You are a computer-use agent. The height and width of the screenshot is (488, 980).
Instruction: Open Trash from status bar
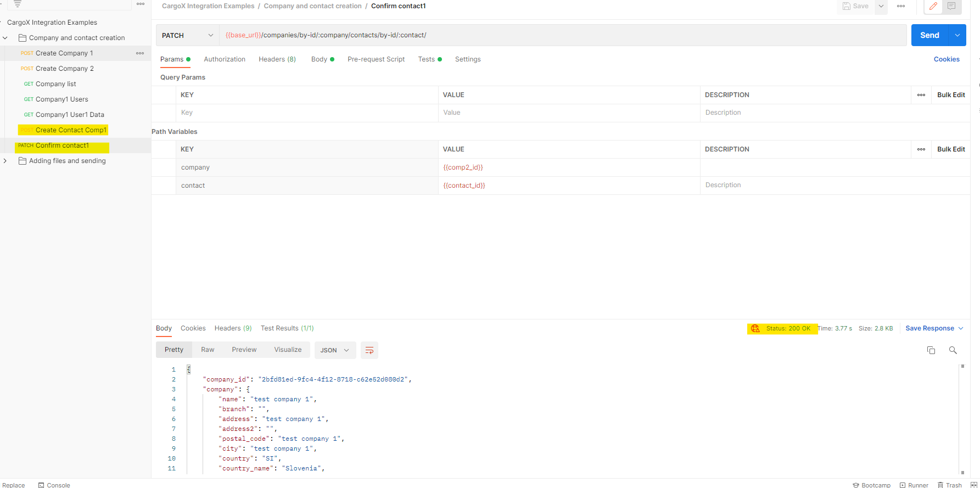click(950, 485)
